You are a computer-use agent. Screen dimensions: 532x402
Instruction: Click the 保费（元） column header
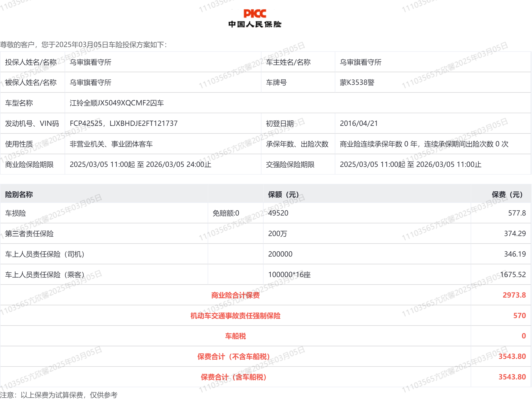[507, 194]
